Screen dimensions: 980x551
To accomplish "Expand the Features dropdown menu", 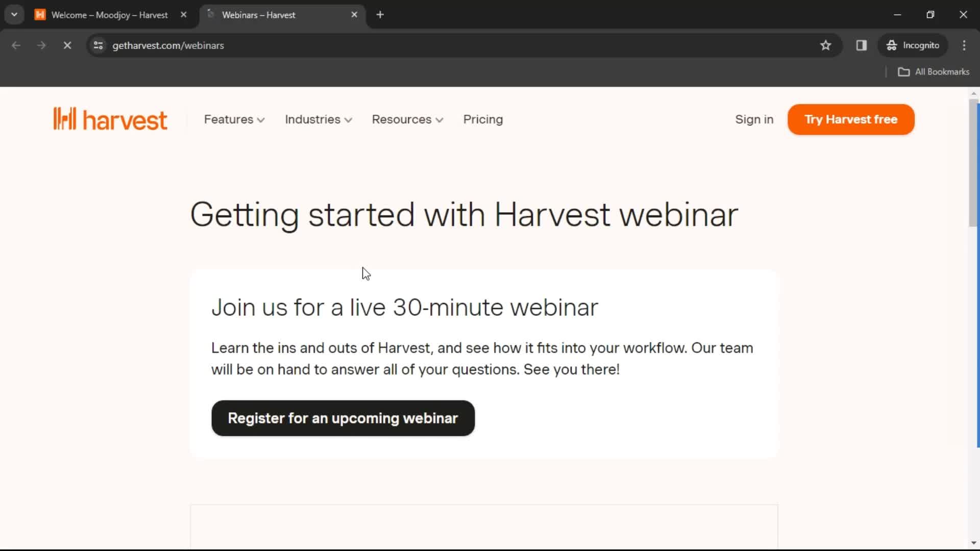I will tap(235, 119).
